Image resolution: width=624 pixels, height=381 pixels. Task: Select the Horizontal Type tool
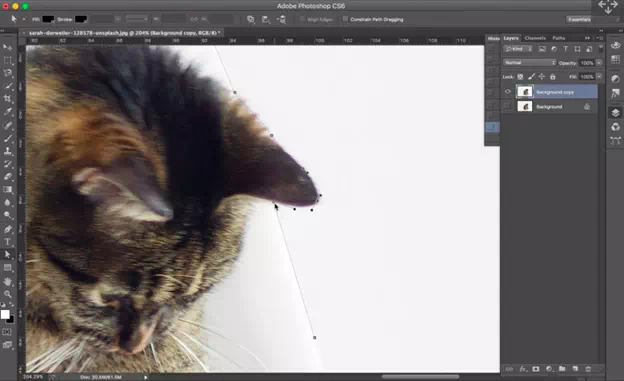(x=8, y=242)
